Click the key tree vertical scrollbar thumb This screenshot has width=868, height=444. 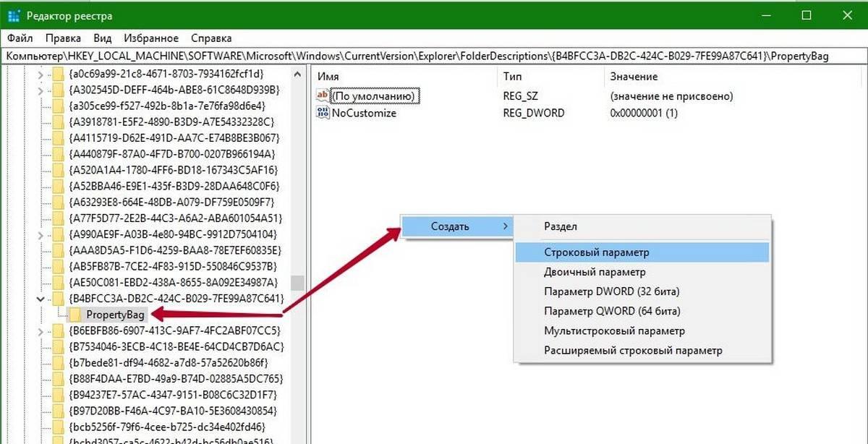coord(297,282)
